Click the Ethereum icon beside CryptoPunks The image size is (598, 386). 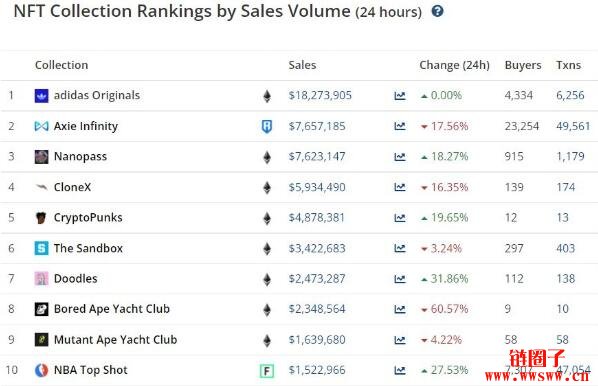point(267,218)
